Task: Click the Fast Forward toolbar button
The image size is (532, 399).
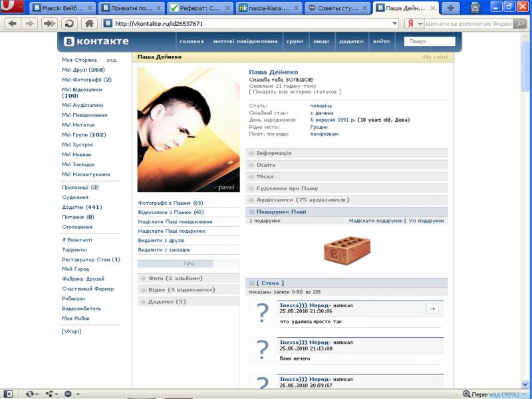Action: [x=49, y=23]
